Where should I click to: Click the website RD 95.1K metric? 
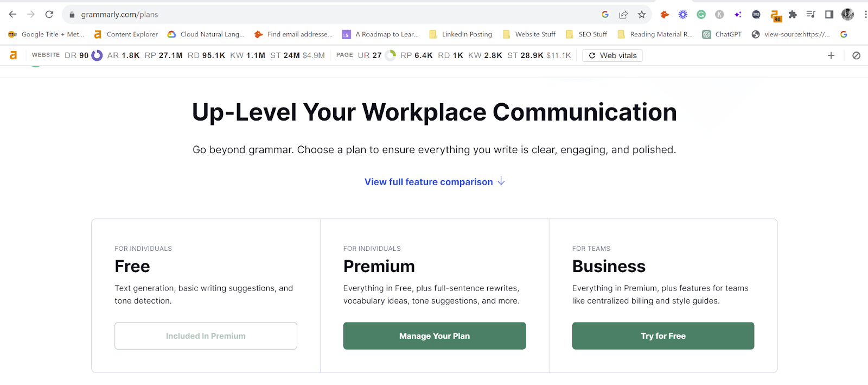(206, 55)
